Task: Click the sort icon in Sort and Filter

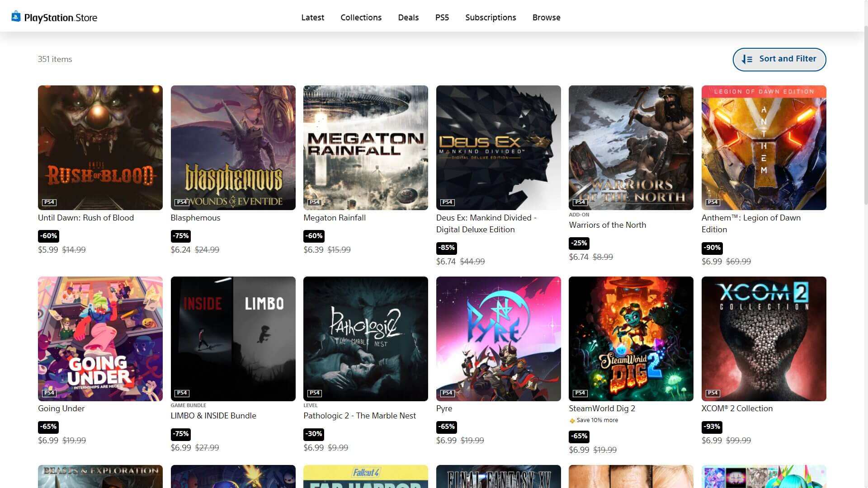Action: (x=747, y=59)
